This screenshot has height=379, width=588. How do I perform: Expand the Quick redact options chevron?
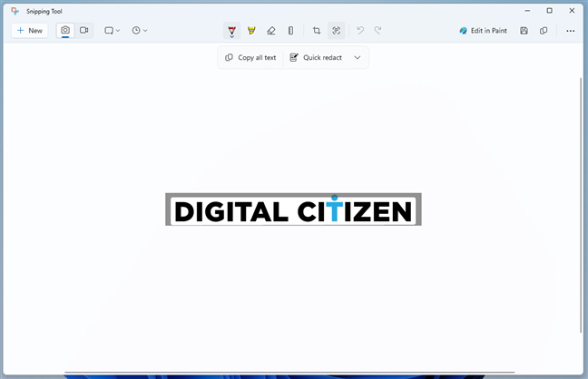(358, 57)
